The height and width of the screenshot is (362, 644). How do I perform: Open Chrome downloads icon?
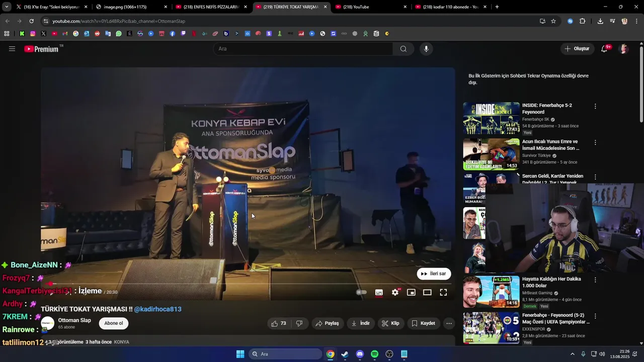tap(600, 21)
